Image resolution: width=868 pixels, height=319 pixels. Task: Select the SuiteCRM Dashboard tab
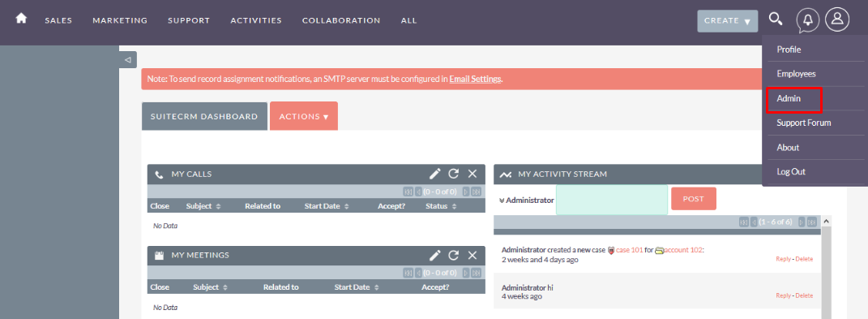tap(204, 117)
